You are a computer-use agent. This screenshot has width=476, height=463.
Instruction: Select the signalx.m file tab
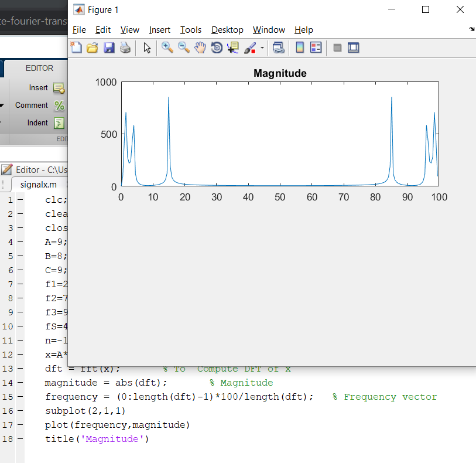click(x=38, y=184)
